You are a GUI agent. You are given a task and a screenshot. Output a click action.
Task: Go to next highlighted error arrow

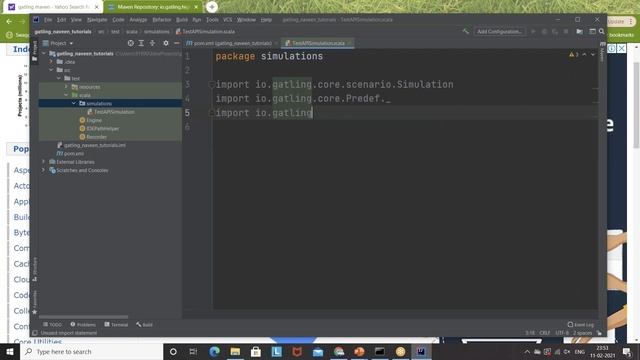pyautogui.click(x=593, y=55)
